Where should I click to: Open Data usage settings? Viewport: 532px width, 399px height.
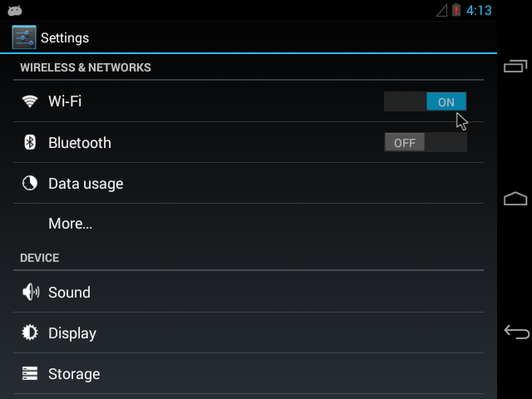[x=86, y=184]
